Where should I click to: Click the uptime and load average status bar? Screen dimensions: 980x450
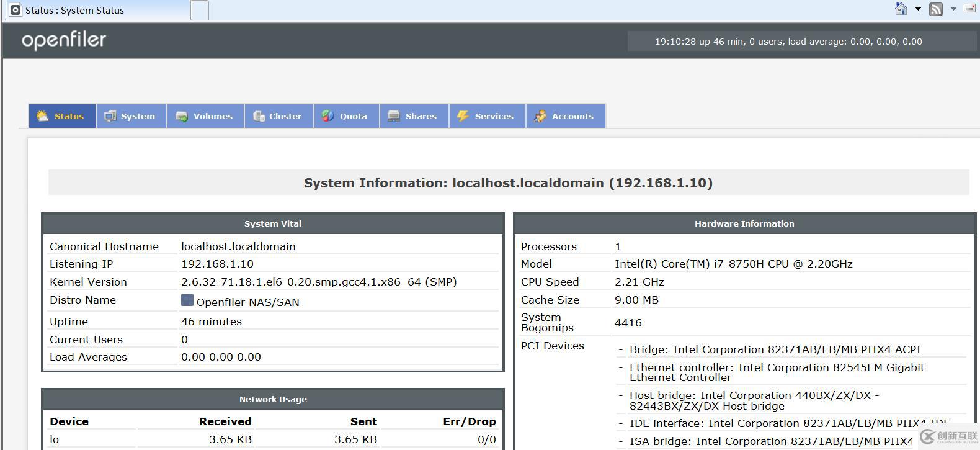point(788,42)
